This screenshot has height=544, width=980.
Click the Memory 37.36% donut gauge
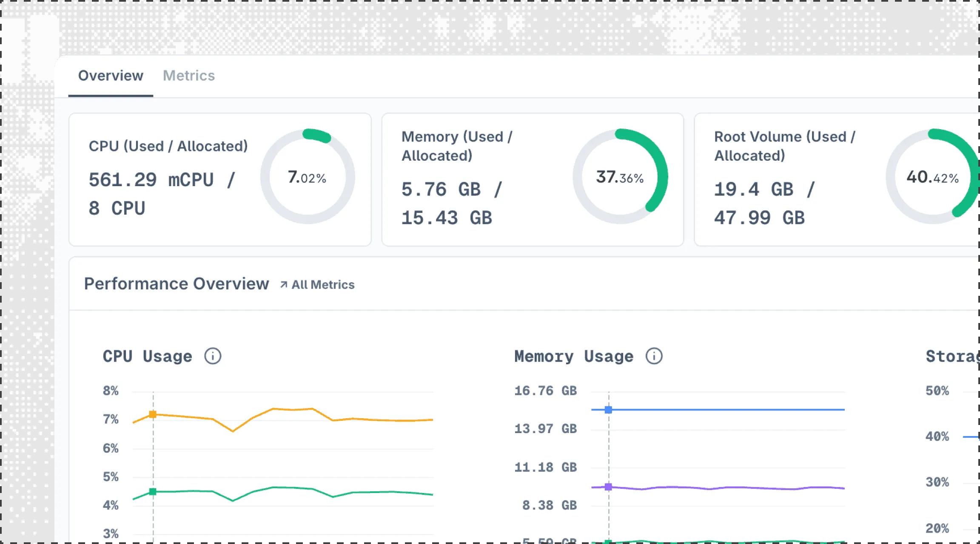pyautogui.click(x=620, y=177)
